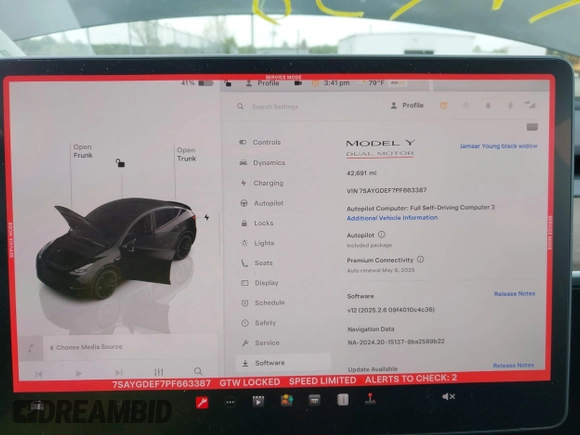This screenshot has height=435, width=580.
Task: Tap software version v12 (2025.2.6) text
Action: pyautogui.click(x=391, y=310)
